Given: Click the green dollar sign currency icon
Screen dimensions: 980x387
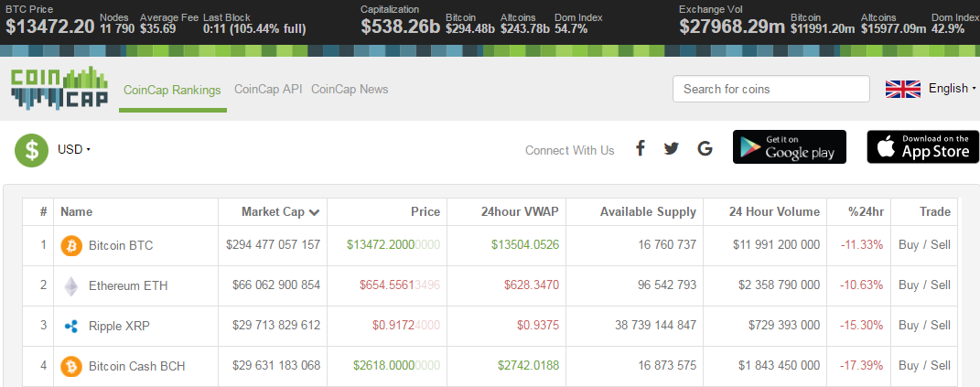Looking at the screenshot, I should pyautogui.click(x=32, y=149).
